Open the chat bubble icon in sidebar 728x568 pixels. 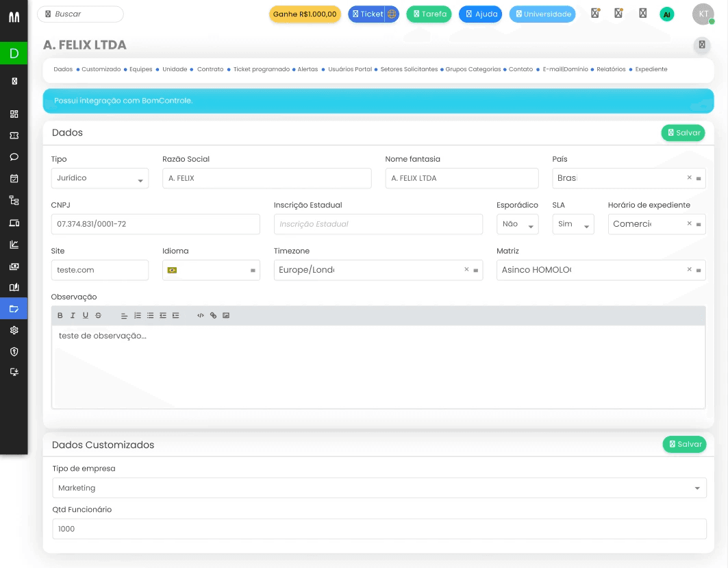(14, 157)
